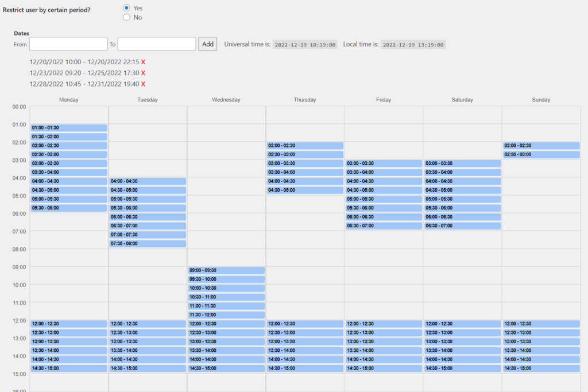Select empty Monday 00:00 time cell
Image resolution: width=588 pixels, height=392 pixels.
click(69, 115)
